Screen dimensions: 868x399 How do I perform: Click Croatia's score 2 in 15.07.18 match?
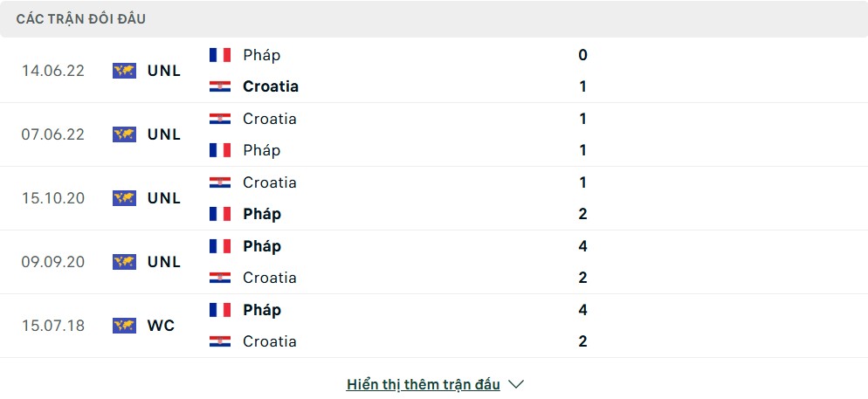click(582, 341)
